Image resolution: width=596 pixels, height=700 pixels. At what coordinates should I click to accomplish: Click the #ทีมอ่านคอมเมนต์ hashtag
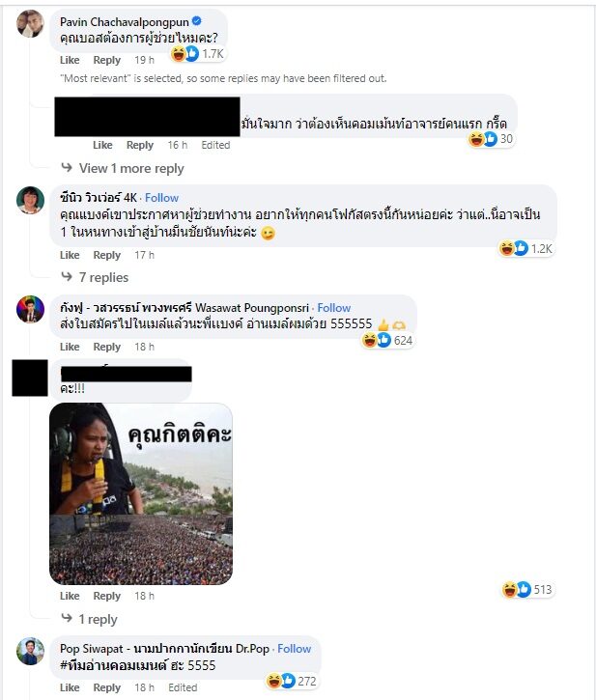[113, 665]
